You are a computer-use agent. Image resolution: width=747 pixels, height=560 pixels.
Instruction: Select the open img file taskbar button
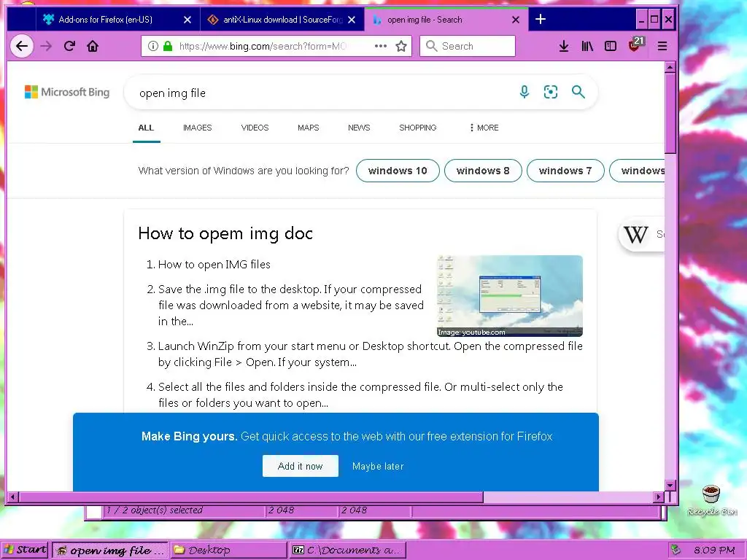pyautogui.click(x=110, y=550)
